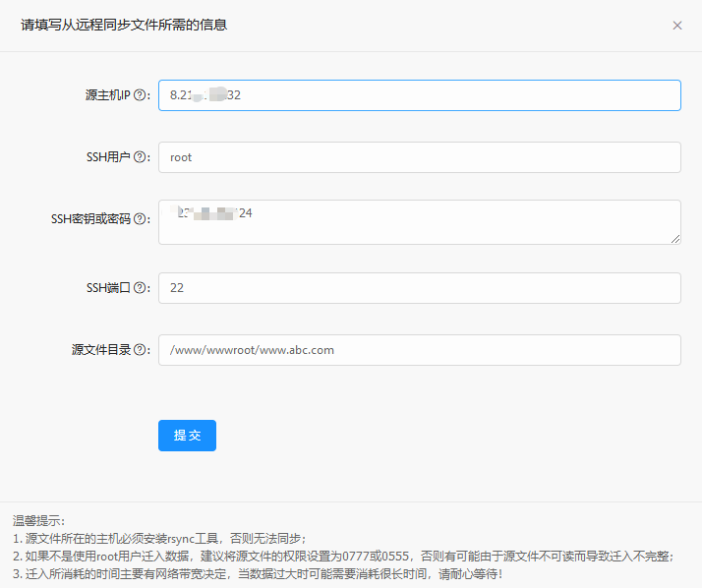The image size is (702, 588).
Task: Select the SSH端口 field showing 22
Action: tap(419, 288)
